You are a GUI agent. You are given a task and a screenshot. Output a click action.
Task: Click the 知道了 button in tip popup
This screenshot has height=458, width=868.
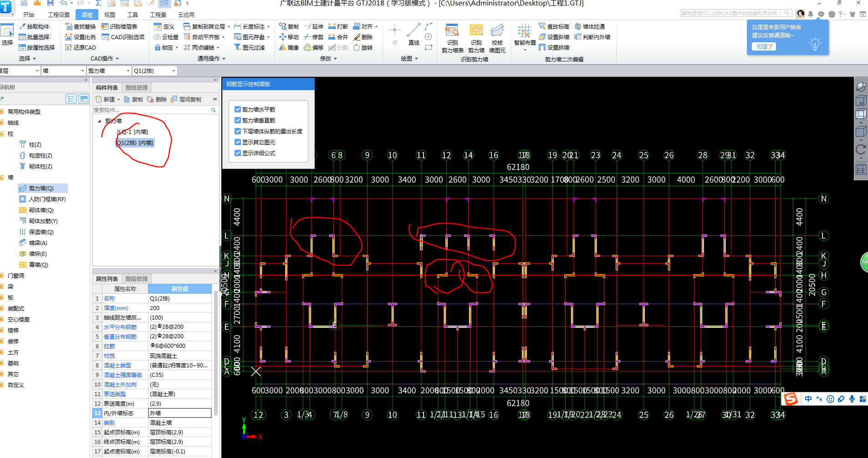(x=764, y=46)
